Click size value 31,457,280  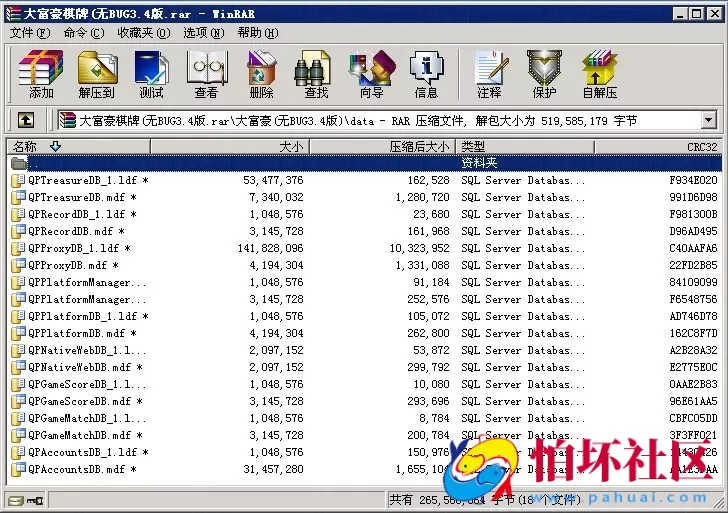(273, 469)
